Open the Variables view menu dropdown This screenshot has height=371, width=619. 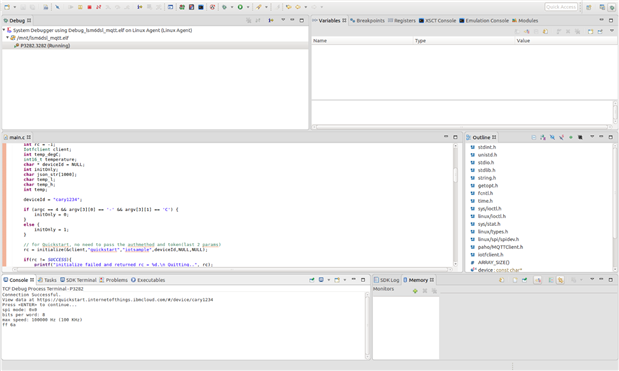612,31
